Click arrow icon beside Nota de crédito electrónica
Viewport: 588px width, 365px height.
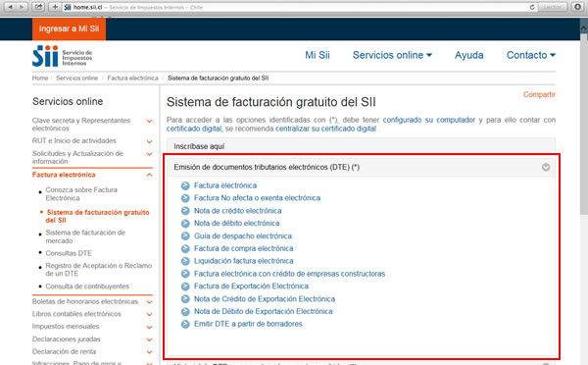pyautogui.click(x=185, y=211)
